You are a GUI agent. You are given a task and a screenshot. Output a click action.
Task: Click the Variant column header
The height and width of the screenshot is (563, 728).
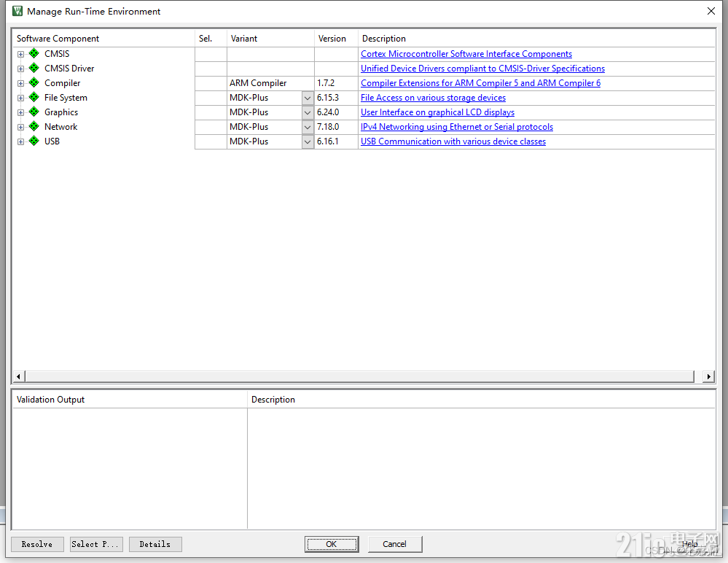coord(270,39)
